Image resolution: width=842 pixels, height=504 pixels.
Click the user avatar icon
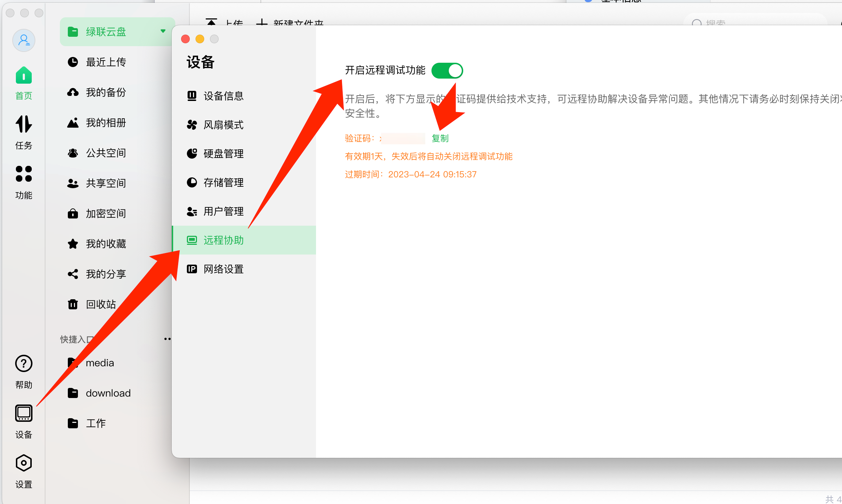tap(23, 40)
